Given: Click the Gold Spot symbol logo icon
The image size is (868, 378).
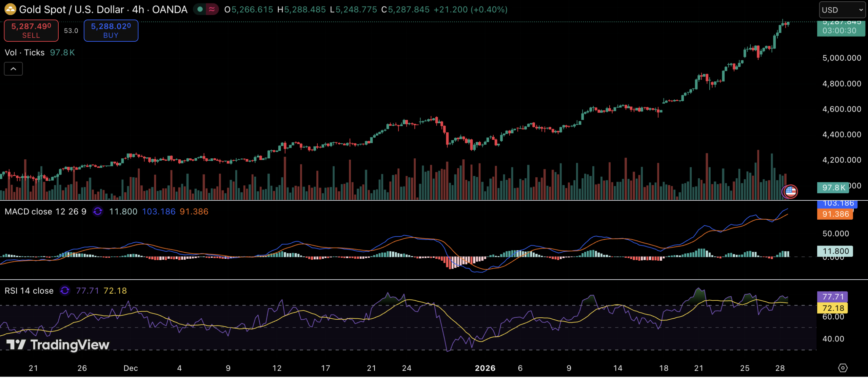Looking at the screenshot, I should tap(10, 9).
